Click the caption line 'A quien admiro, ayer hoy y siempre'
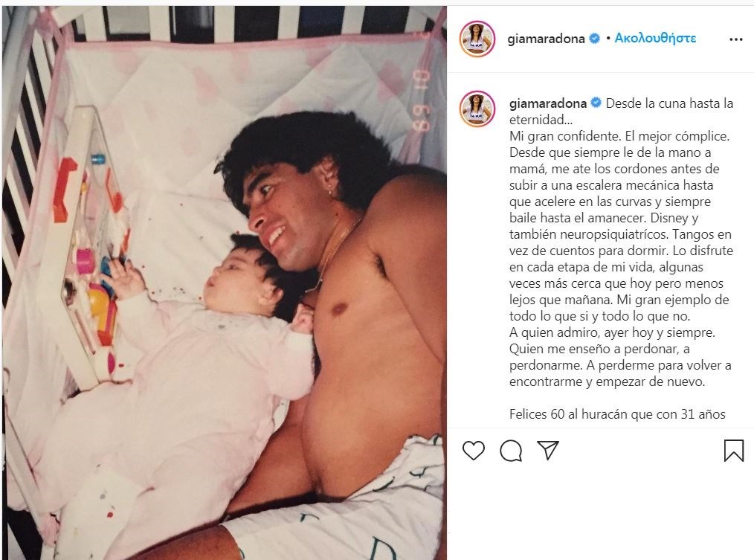The height and width of the screenshot is (560, 754). (612, 332)
